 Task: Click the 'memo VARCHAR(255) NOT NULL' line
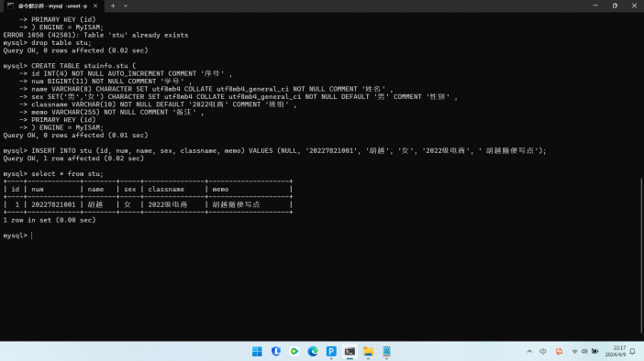pos(117,112)
